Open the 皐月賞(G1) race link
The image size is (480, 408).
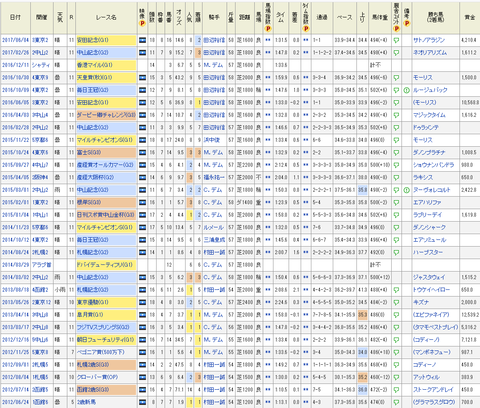click(x=90, y=315)
